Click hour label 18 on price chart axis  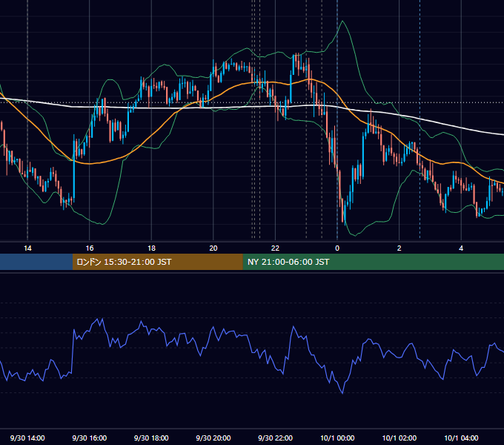click(x=151, y=248)
